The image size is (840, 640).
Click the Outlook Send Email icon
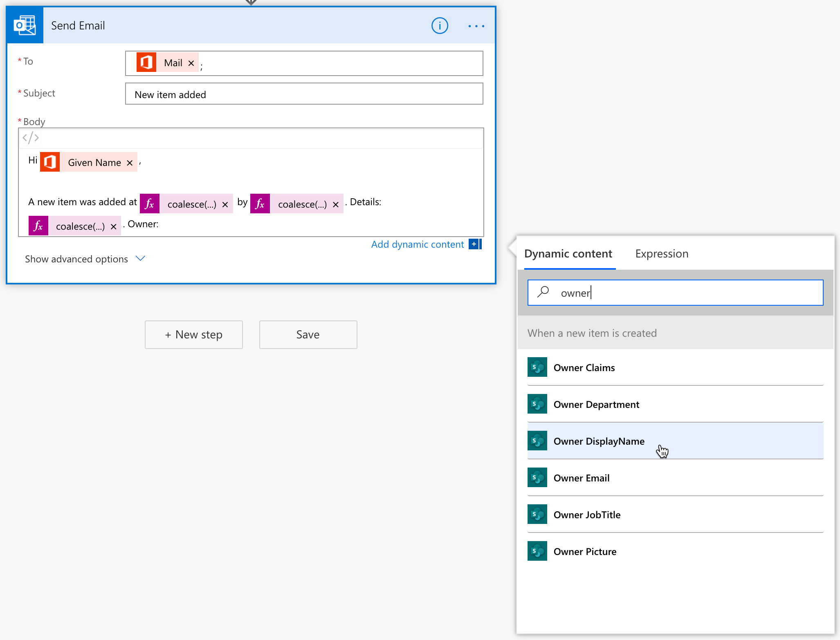coord(25,26)
